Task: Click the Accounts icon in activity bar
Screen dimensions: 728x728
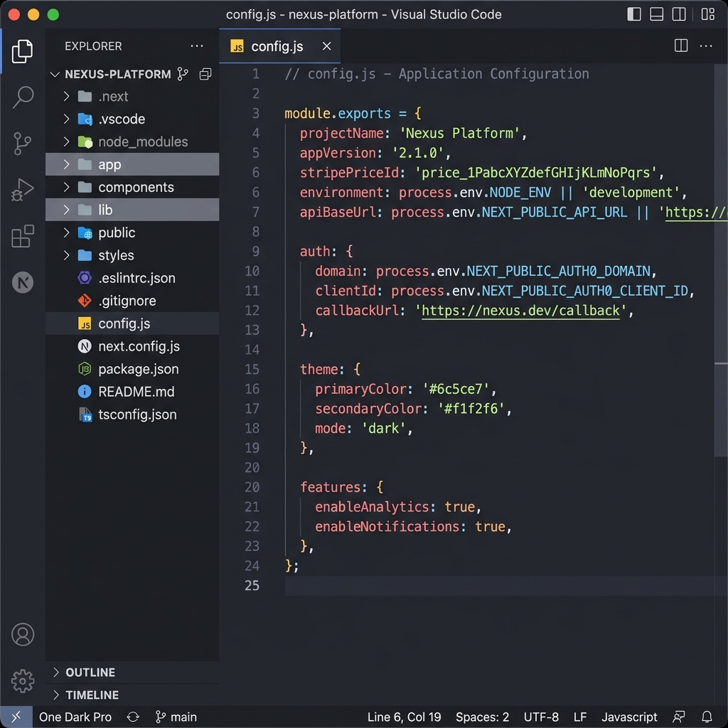Action: coord(23,634)
